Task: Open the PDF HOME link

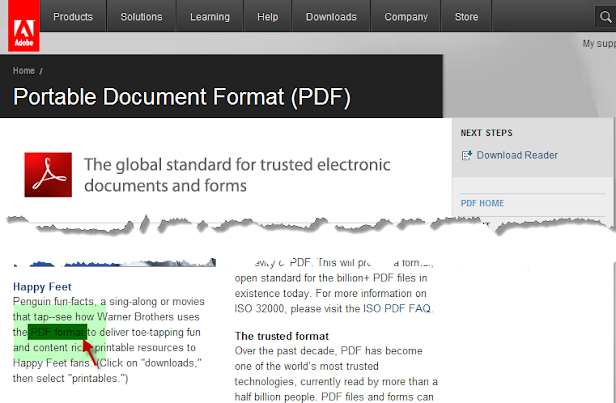Action: 482,203
